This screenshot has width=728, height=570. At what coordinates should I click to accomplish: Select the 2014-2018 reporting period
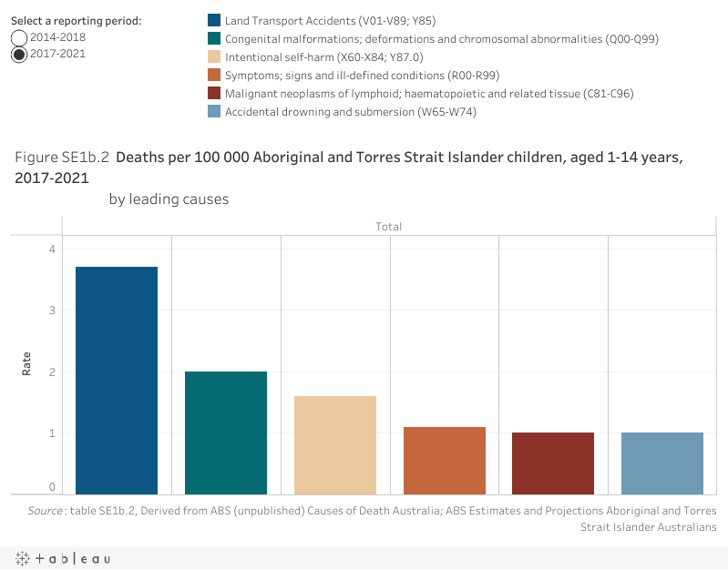(19, 37)
